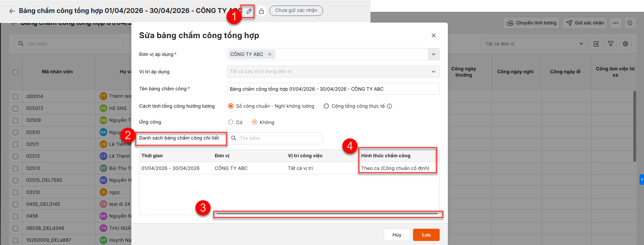Click the '01/04/2026 - 30/04/2026' cell
This screenshot has height=245, width=644.
pos(170,168)
